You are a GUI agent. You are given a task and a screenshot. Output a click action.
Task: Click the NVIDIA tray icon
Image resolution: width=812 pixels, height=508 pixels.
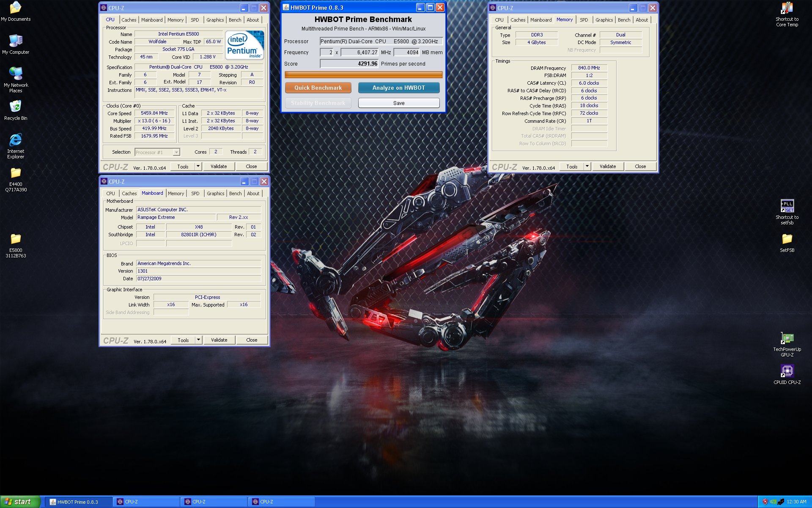773,502
